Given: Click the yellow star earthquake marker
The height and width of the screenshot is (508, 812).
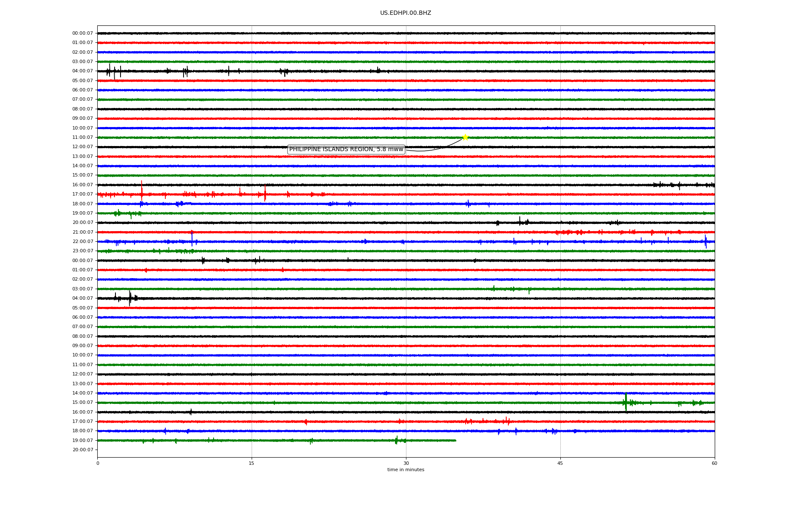Looking at the screenshot, I should coord(465,137).
